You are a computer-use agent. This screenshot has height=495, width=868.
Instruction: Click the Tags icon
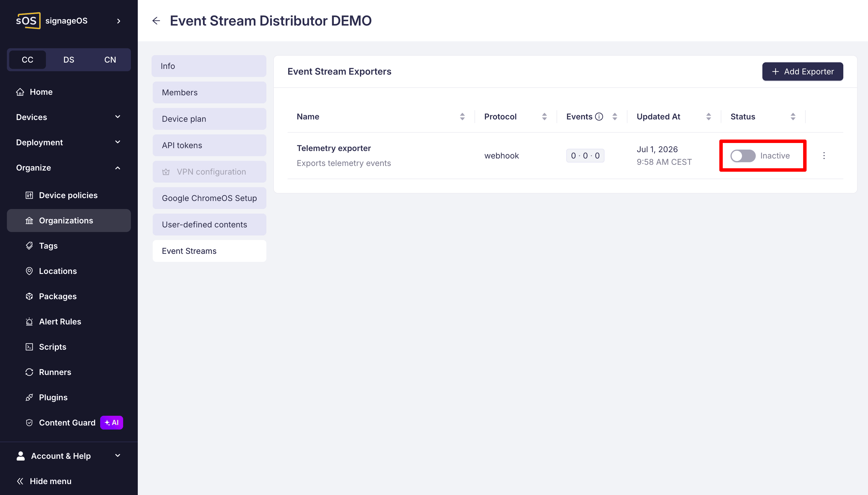click(29, 245)
